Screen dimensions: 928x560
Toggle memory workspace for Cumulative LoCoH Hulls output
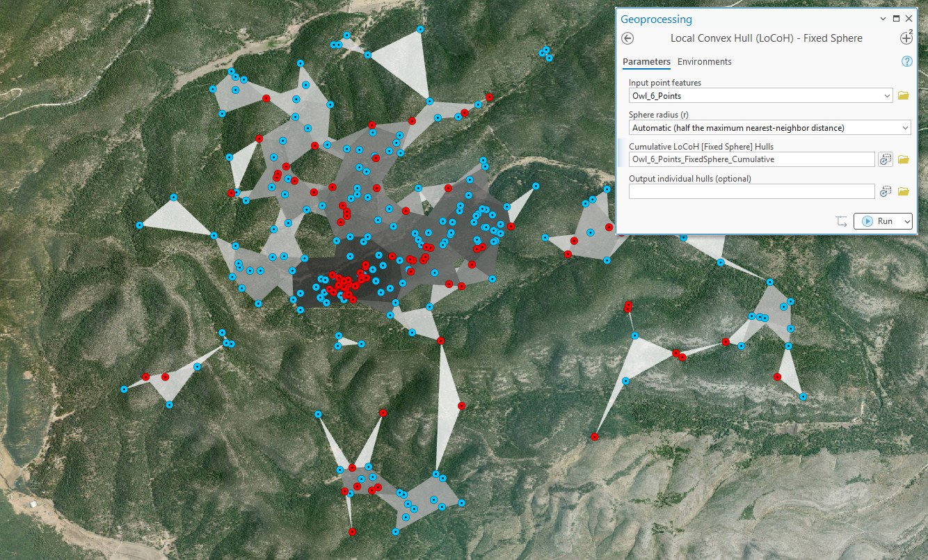pos(886,159)
